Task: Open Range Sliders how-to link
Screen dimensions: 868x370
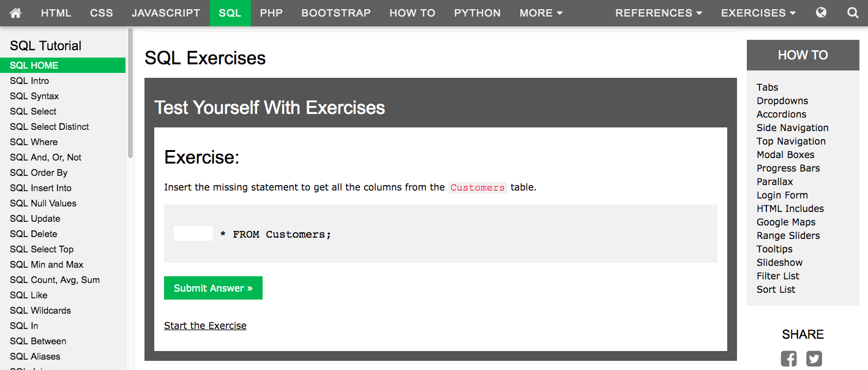Action: 788,235
